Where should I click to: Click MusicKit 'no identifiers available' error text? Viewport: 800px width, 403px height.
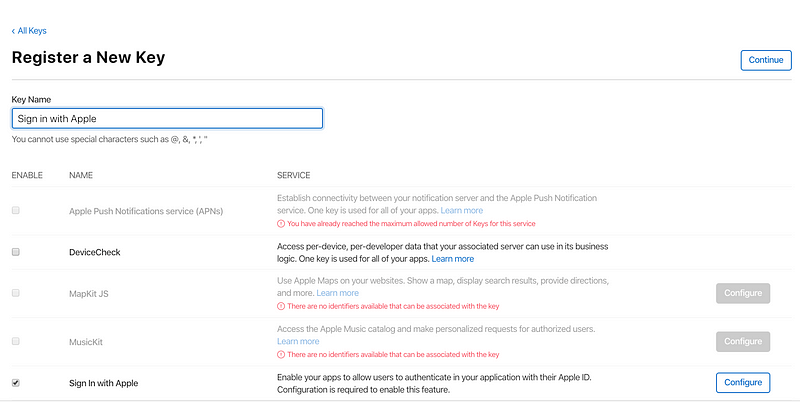click(x=393, y=355)
